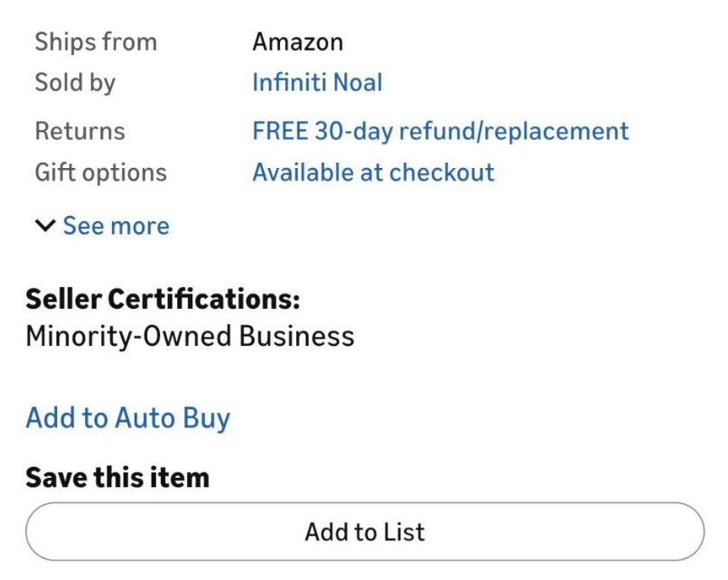Click the word FREE in returns link
The height and width of the screenshot is (580, 728).
(280, 131)
